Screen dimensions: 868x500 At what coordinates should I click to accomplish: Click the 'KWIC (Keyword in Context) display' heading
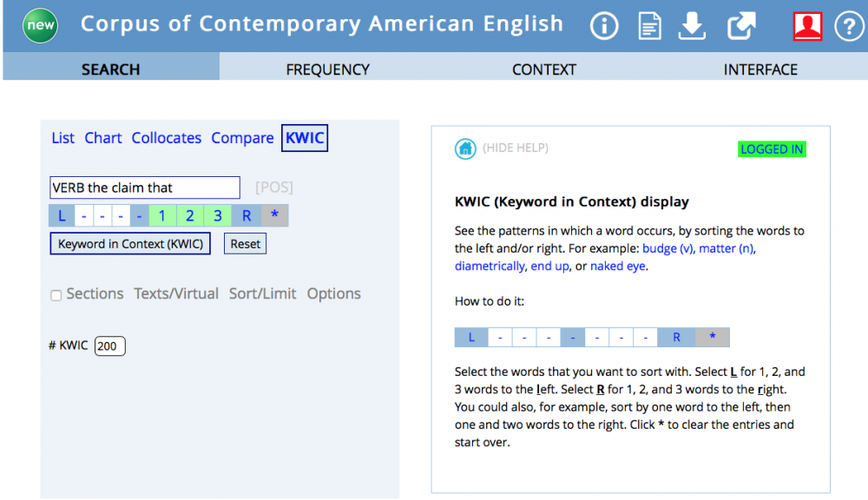572,201
